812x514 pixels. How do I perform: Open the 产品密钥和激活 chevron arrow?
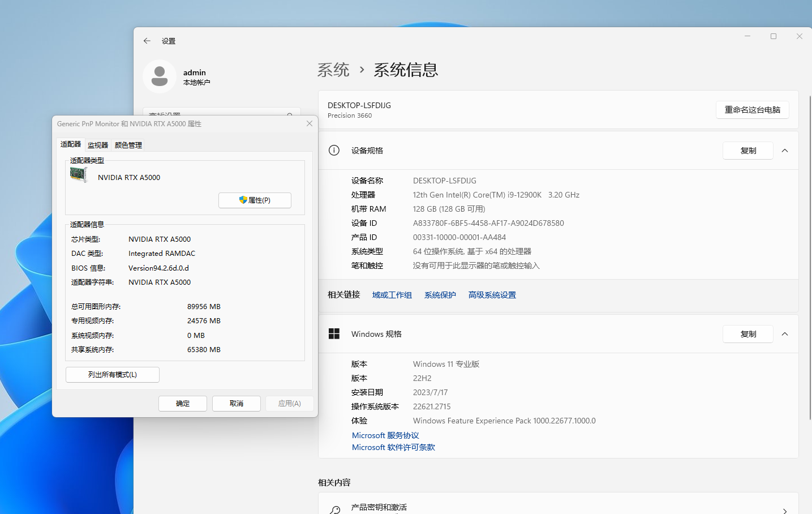[x=785, y=511]
